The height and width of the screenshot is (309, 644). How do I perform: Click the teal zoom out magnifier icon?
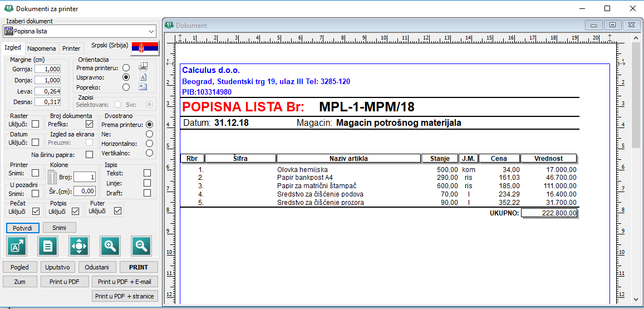(142, 246)
